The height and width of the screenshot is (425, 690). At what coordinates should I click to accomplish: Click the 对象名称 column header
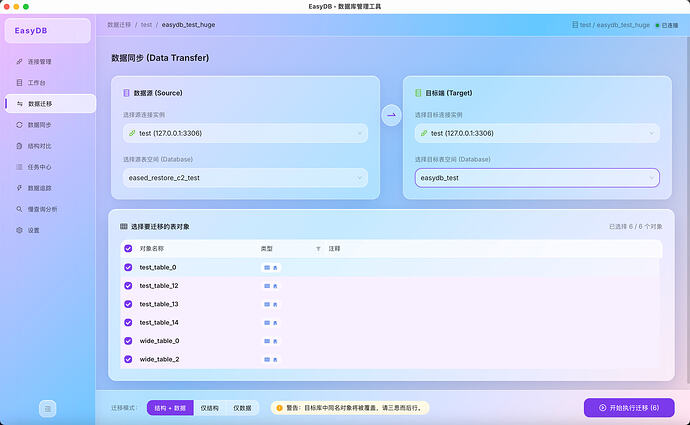(152, 249)
